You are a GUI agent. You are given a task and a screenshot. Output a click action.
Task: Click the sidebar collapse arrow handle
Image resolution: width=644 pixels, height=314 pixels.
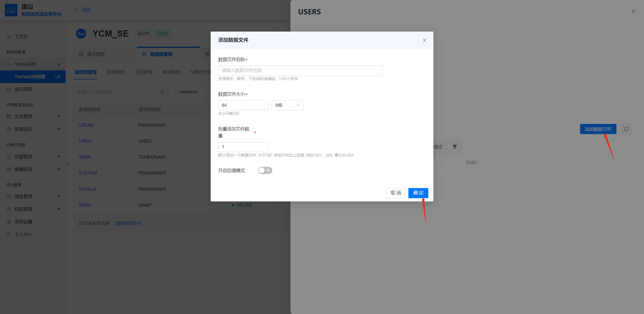(x=67, y=163)
